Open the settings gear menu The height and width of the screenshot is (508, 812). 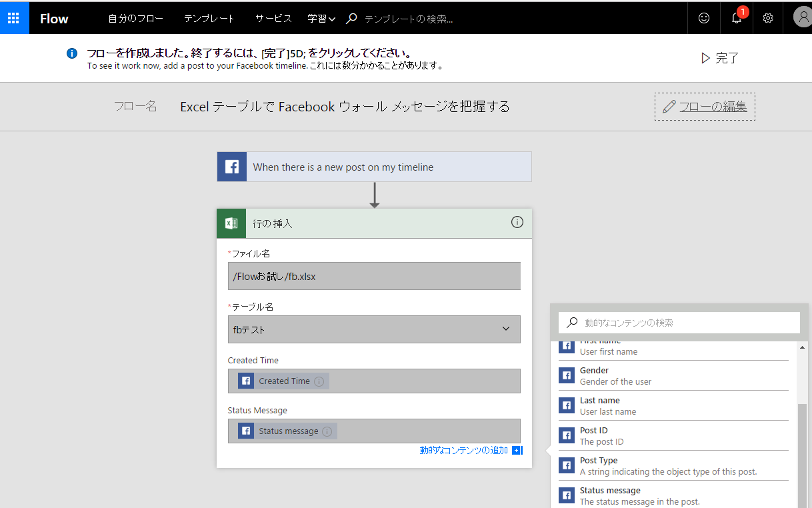tap(767, 18)
